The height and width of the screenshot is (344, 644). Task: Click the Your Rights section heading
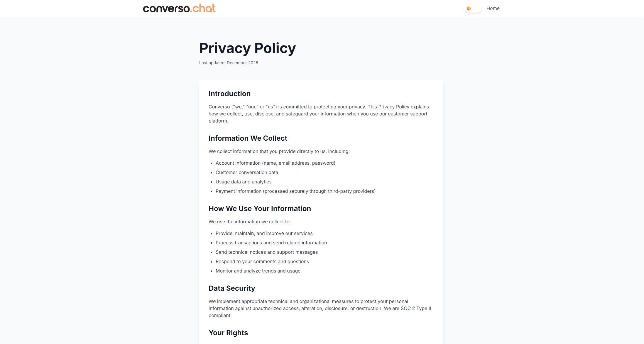point(228,333)
